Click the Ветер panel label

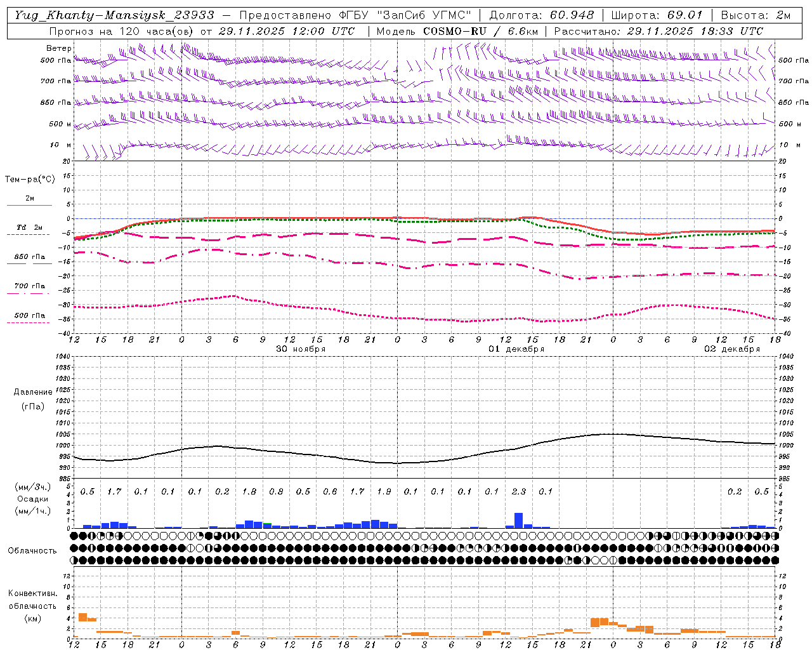[x=59, y=48]
